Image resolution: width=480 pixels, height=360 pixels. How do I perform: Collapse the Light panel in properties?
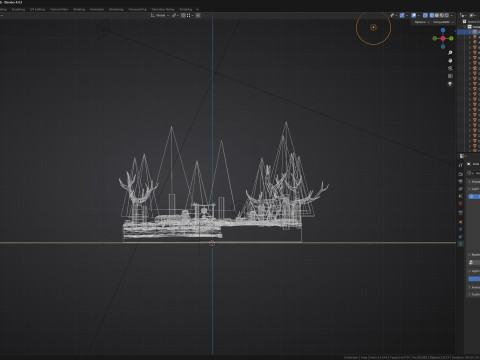(473, 189)
